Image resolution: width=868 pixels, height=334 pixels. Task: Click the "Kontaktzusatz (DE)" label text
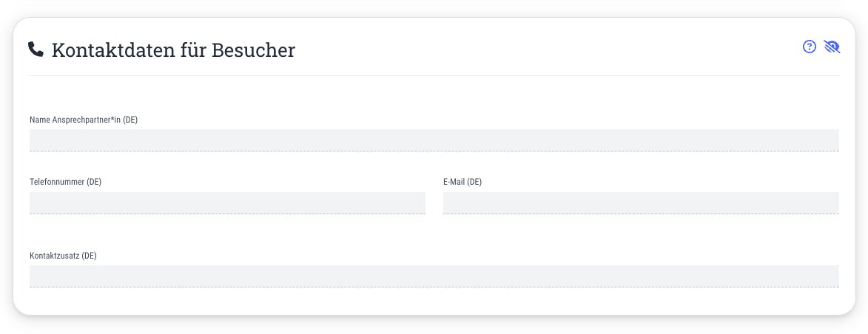pyautogui.click(x=63, y=256)
